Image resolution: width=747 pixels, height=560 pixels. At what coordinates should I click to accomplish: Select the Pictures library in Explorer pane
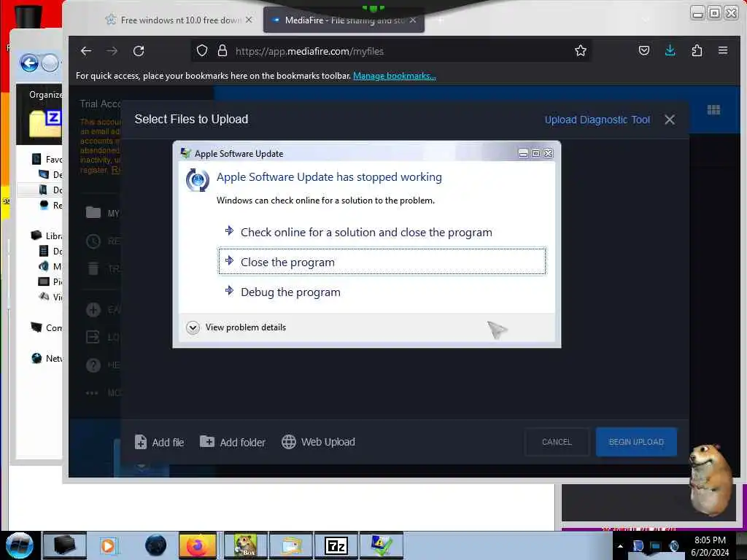point(50,282)
